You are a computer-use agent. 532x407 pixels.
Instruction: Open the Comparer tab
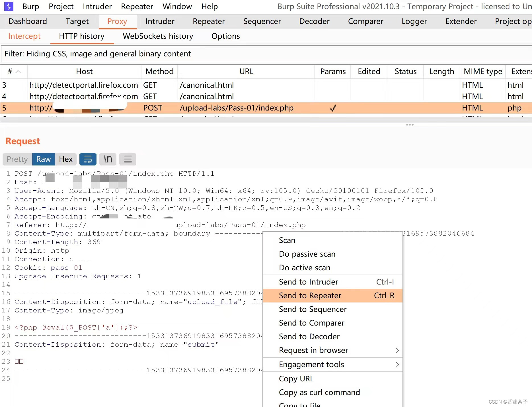tap(365, 21)
